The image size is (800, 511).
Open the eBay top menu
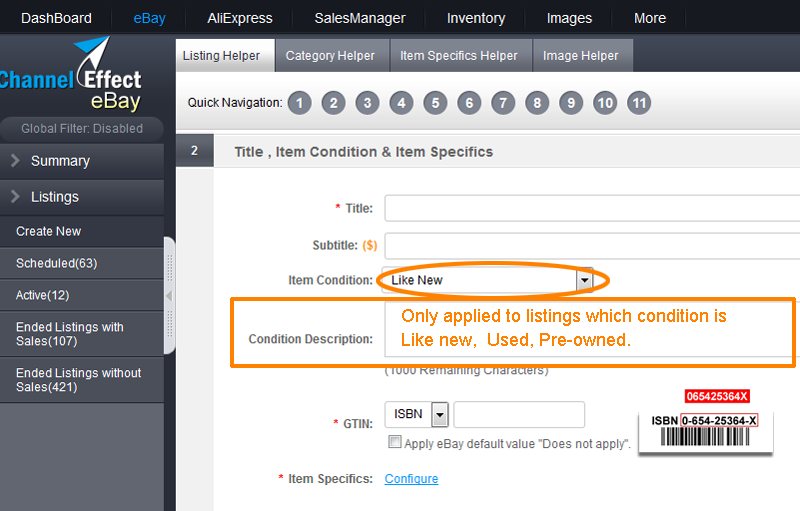coord(149,18)
